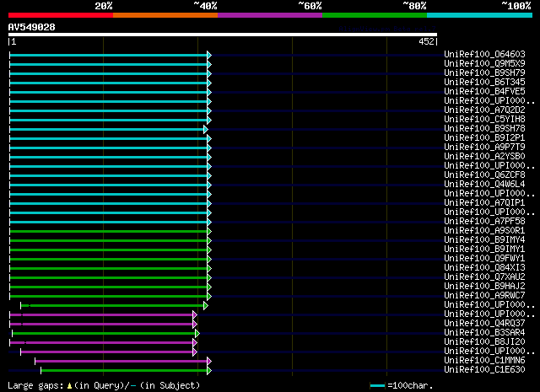Click the green alignment bar of UniRef100_A9S0R1
Viewport: 540px width, 392px height.
pyautogui.click(x=109, y=232)
